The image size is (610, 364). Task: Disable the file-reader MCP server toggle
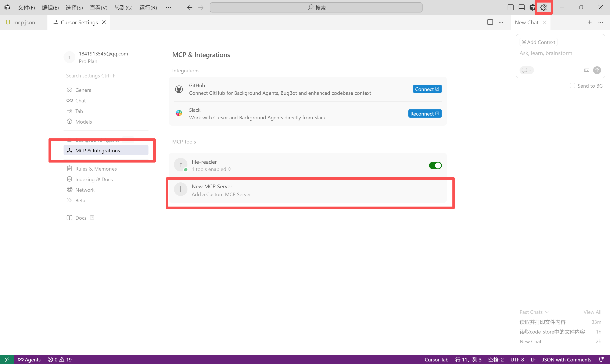[435, 165]
